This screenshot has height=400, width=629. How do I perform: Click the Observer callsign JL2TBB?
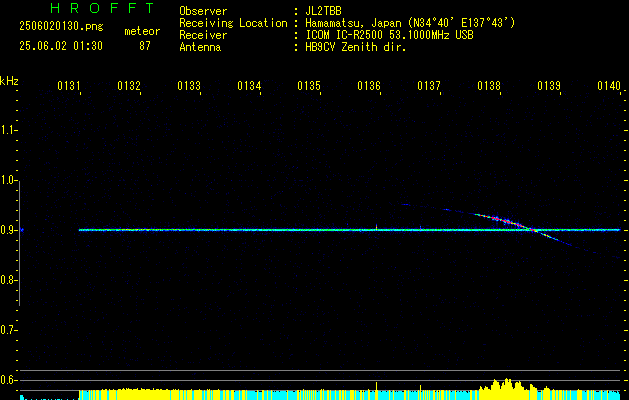(x=323, y=11)
